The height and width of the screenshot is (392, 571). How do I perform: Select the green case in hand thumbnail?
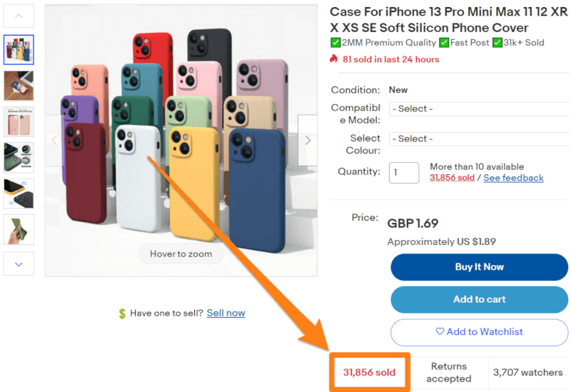[19, 229]
